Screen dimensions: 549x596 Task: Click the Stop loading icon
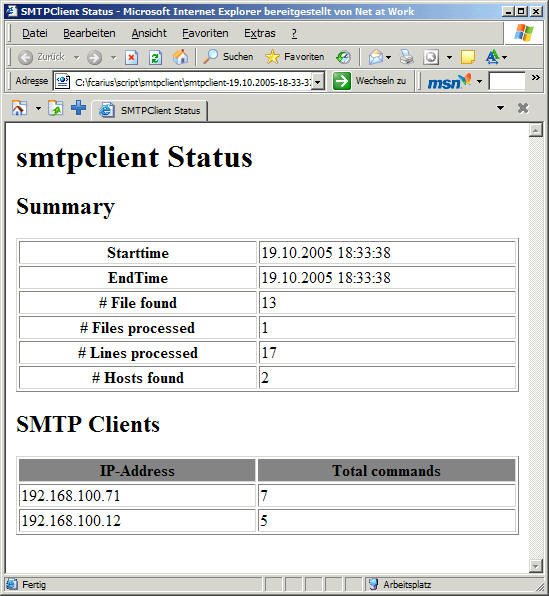click(x=131, y=57)
